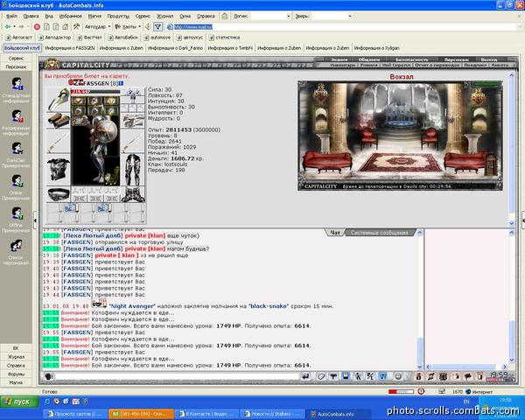The image size is (525, 420).
Task: Click the АвтоБабки shortcut button
Action: point(122,38)
